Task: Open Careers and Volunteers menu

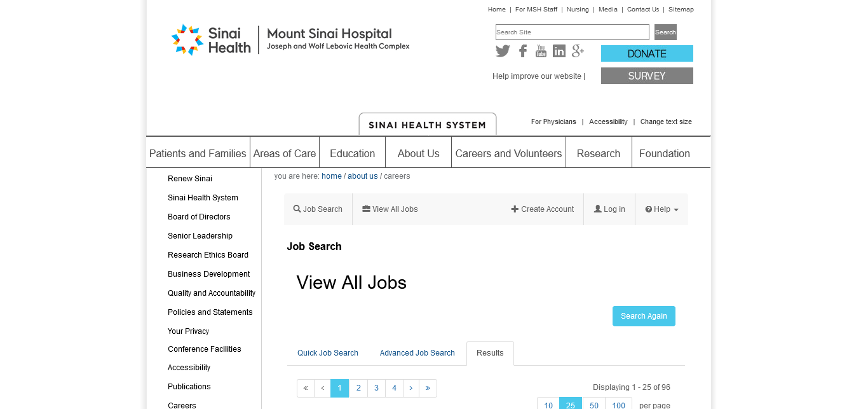Action: tap(508, 153)
